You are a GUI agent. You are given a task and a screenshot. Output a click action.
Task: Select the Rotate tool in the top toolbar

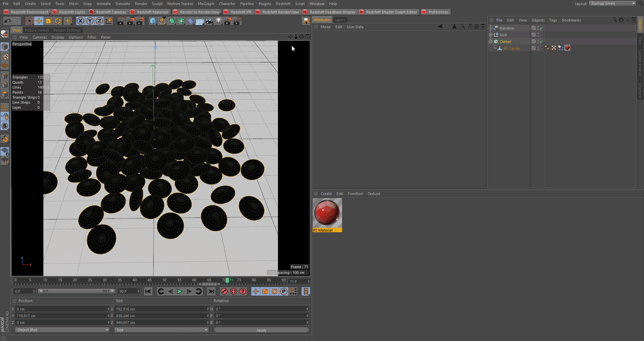coord(58,21)
